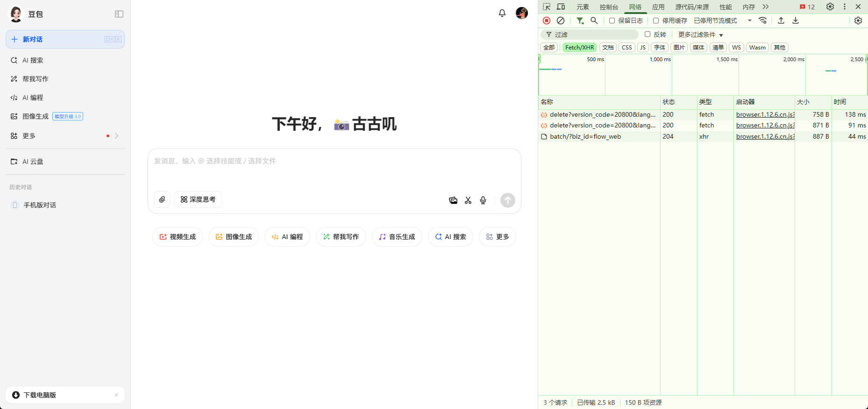
Task: Switch to the 应用 tab
Action: tap(658, 7)
